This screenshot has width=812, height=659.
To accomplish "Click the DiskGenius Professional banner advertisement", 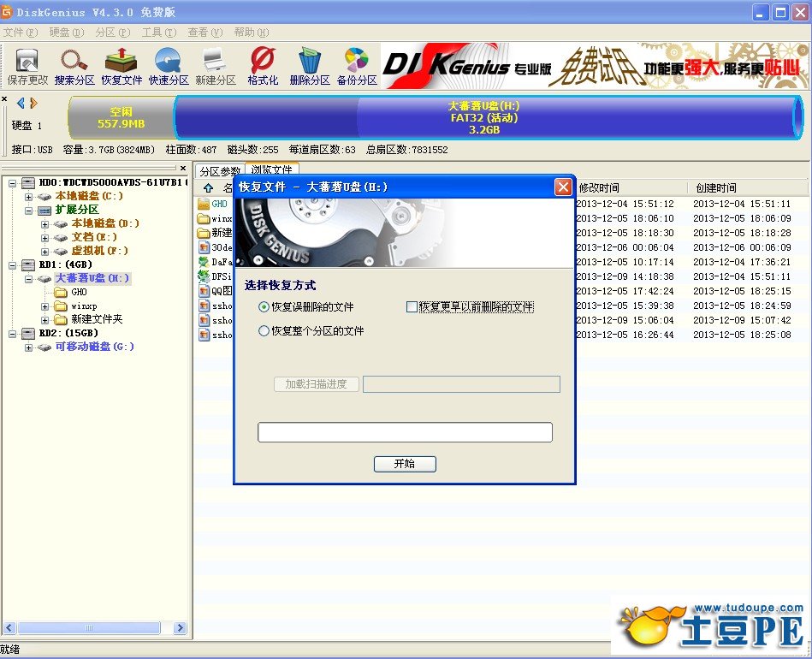I will tap(595, 66).
